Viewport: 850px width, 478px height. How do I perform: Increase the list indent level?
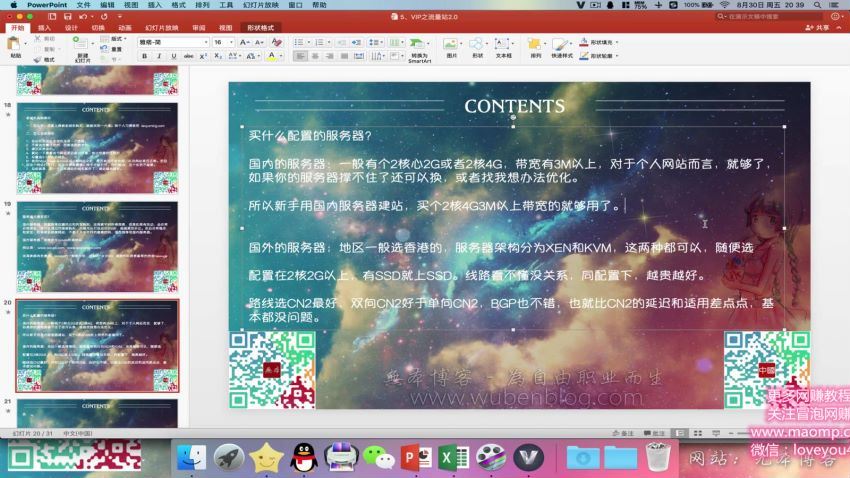[356, 42]
